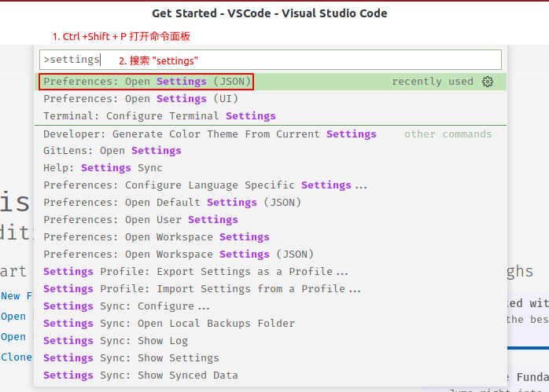
Task: Pick Settings Sync: Show Synced Data
Action: (271, 376)
